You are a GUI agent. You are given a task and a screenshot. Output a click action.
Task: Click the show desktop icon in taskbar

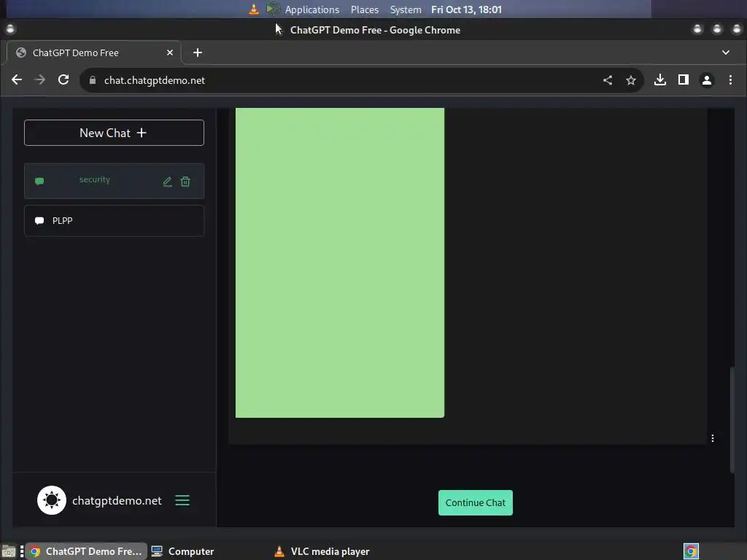[9, 551]
